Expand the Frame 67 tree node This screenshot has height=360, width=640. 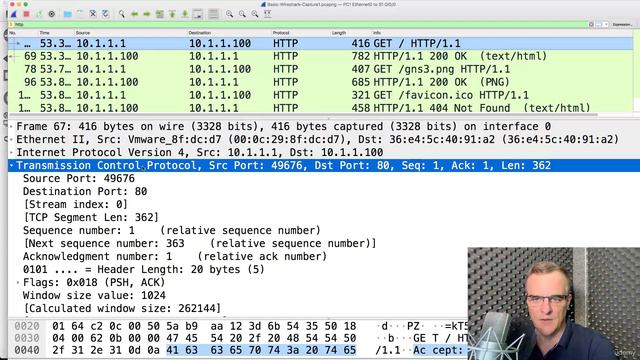[x=11, y=127]
